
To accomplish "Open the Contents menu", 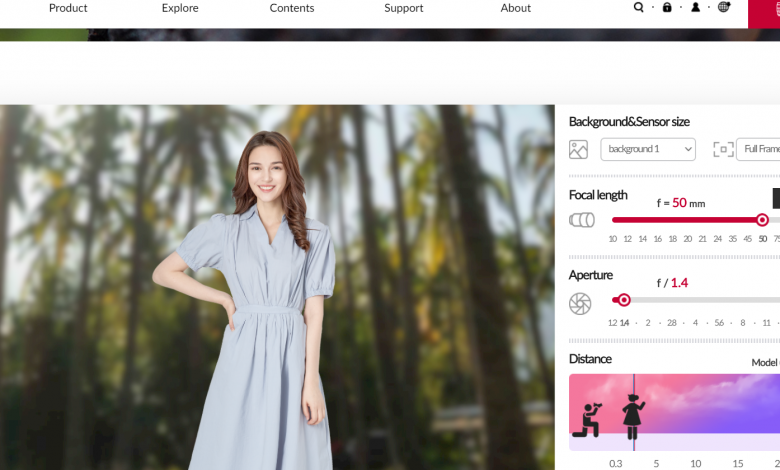I will click(x=292, y=8).
